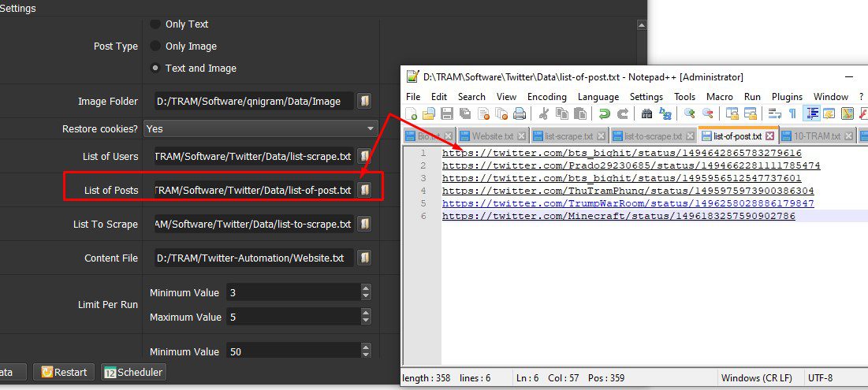Open the Replace toolbar icon
This screenshot has height=390, width=868.
(665, 114)
